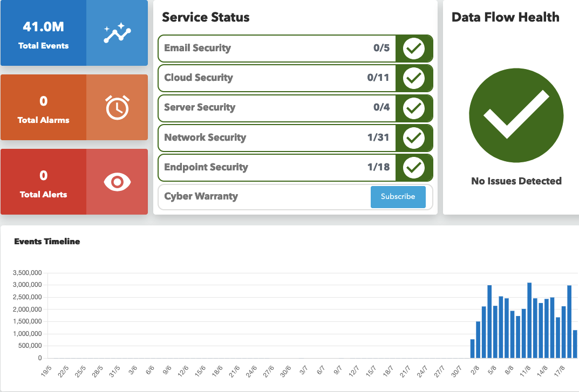579x392 pixels.
Task: Open the Server Security service row
Action: click(295, 108)
